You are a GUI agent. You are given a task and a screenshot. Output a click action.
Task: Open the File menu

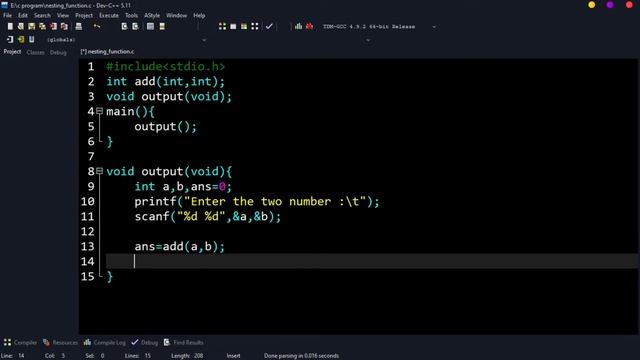click(8, 16)
